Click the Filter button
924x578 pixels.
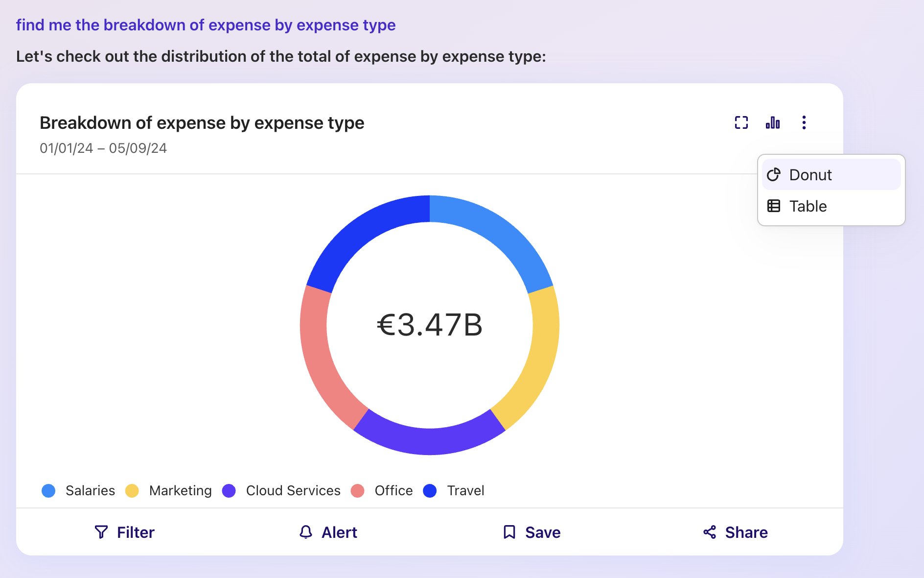pos(124,532)
